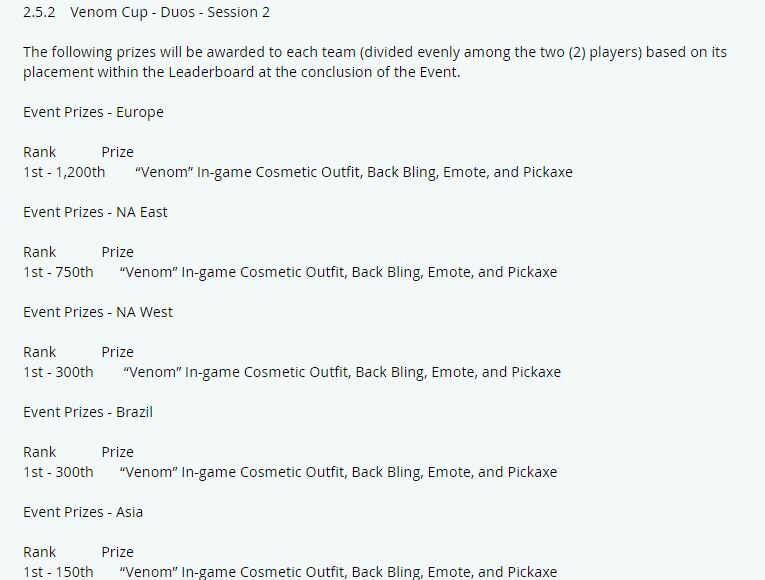
Task: Click the Rank column label under Europe
Action: pyautogui.click(x=40, y=152)
